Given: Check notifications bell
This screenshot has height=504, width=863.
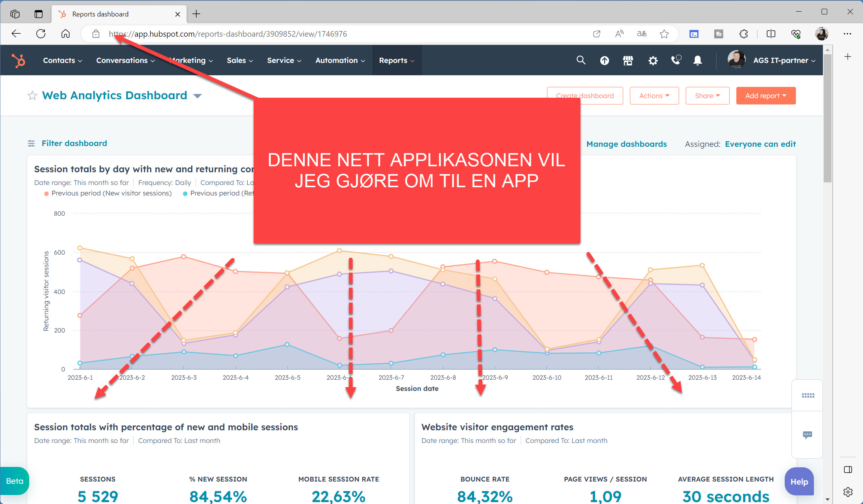Looking at the screenshot, I should (698, 60).
